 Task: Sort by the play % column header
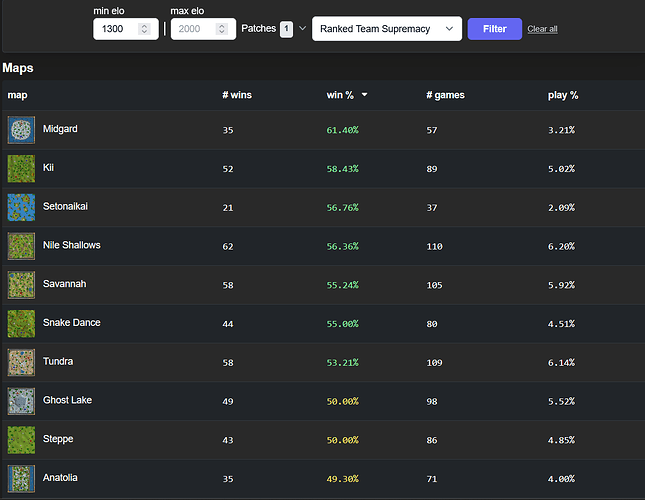coord(563,95)
